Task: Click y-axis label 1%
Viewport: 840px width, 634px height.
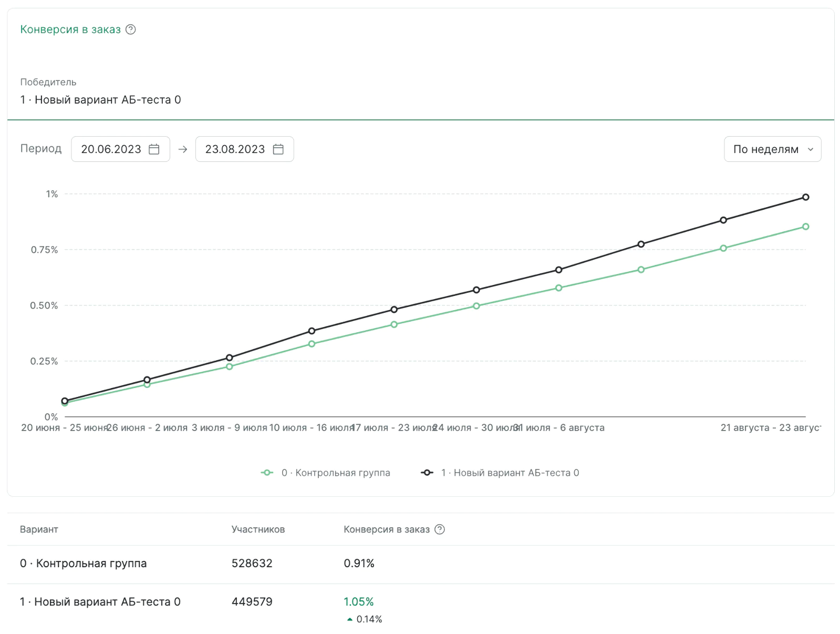Action: click(x=51, y=194)
